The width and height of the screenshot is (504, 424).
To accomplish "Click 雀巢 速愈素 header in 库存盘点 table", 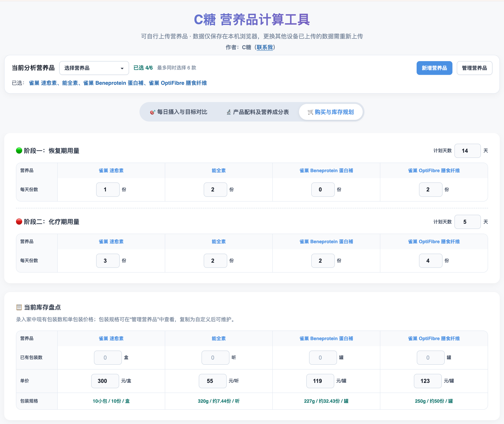I will click(x=111, y=338).
